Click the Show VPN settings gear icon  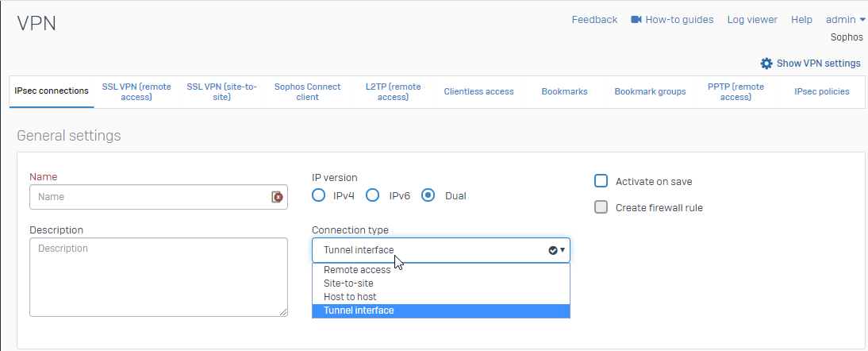pyautogui.click(x=766, y=64)
